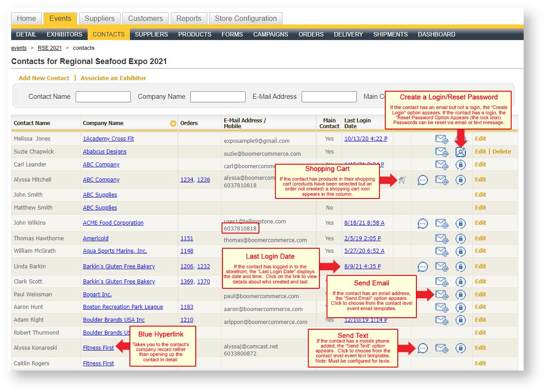This screenshot has width=545, height=392.
Task: Open order 1234 link
Action: (187, 180)
